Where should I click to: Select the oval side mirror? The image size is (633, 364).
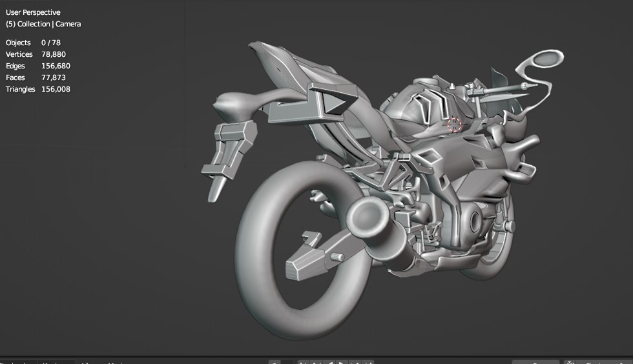tap(541, 59)
